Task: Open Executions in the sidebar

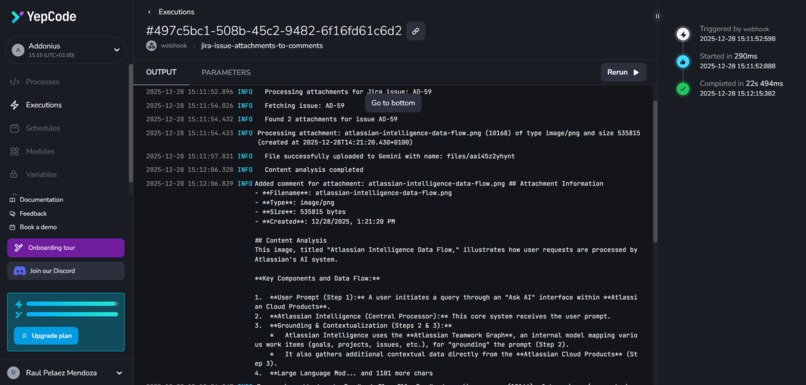Action: pos(44,105)
